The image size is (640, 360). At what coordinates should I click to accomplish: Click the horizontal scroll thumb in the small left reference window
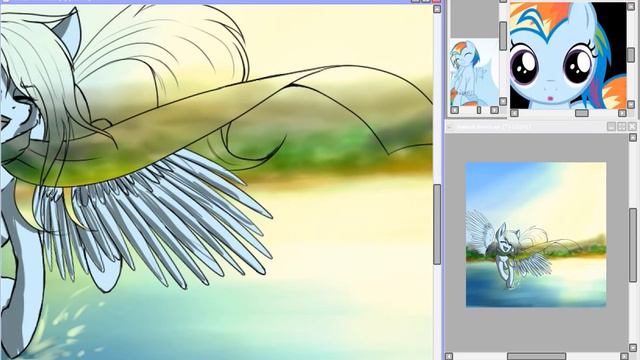tap(479, 110)
